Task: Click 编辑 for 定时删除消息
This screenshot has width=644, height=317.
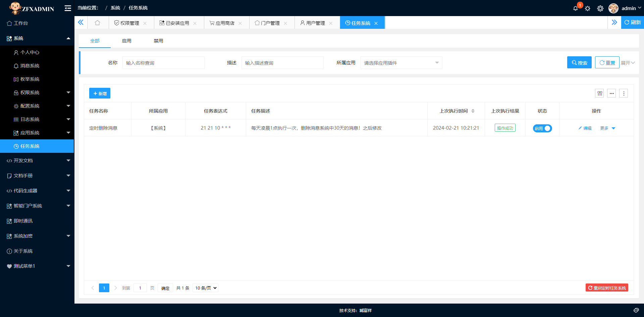Action: 585,128
